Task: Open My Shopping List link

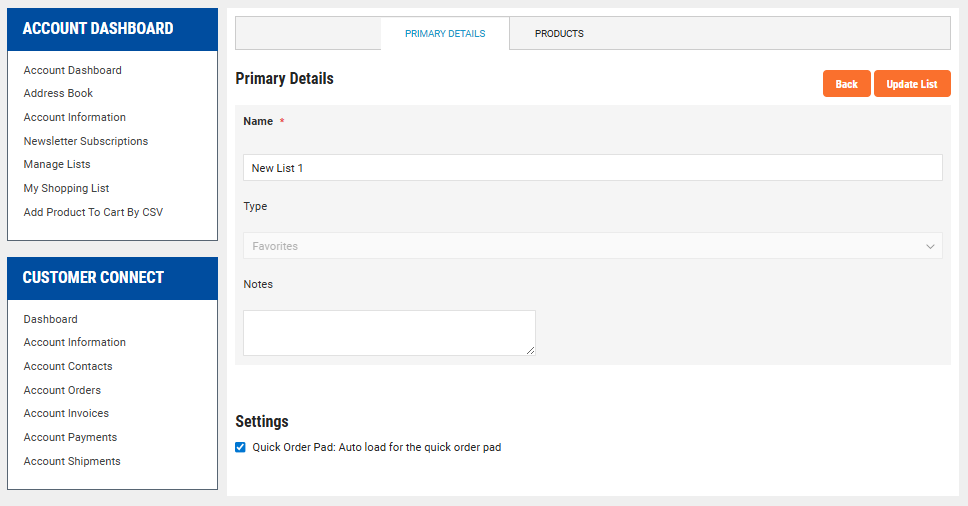Action: coord(66,188)
